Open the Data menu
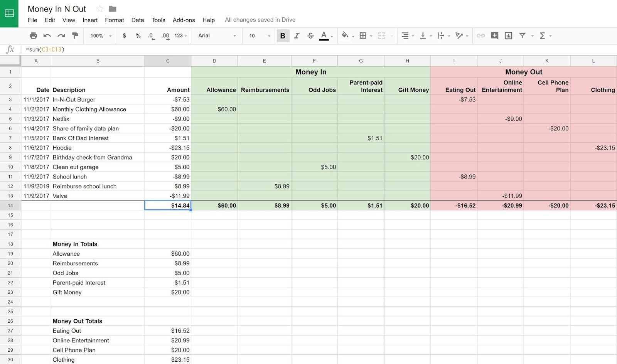The width and height of the screenshot is (617, 364). point(137,20)
